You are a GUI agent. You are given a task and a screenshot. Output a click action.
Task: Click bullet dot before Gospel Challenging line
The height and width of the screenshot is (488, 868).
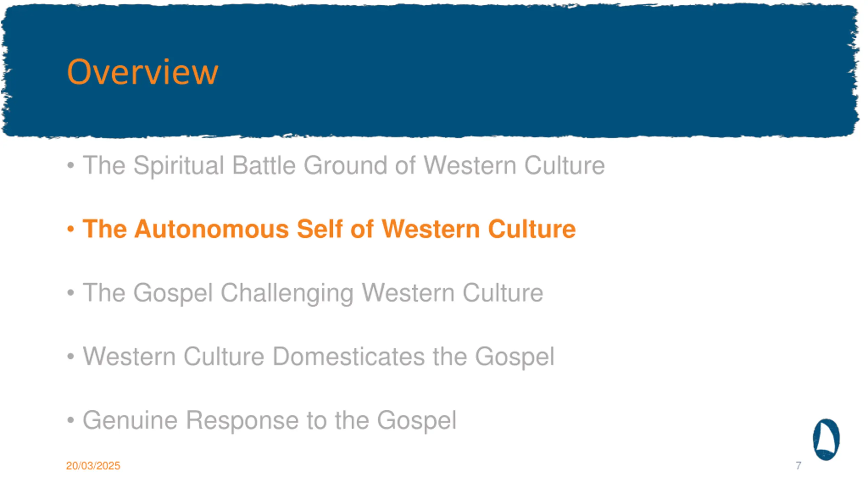coord(71,292)
